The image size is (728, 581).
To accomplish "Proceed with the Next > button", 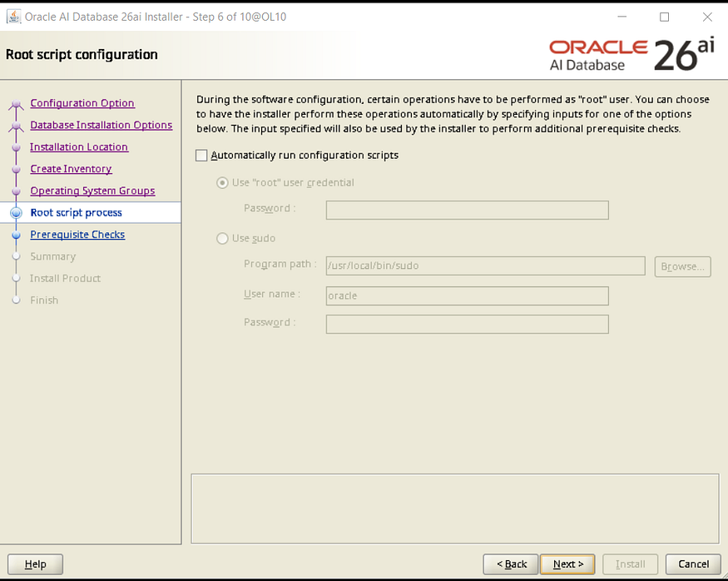I will tap(567, 564).
